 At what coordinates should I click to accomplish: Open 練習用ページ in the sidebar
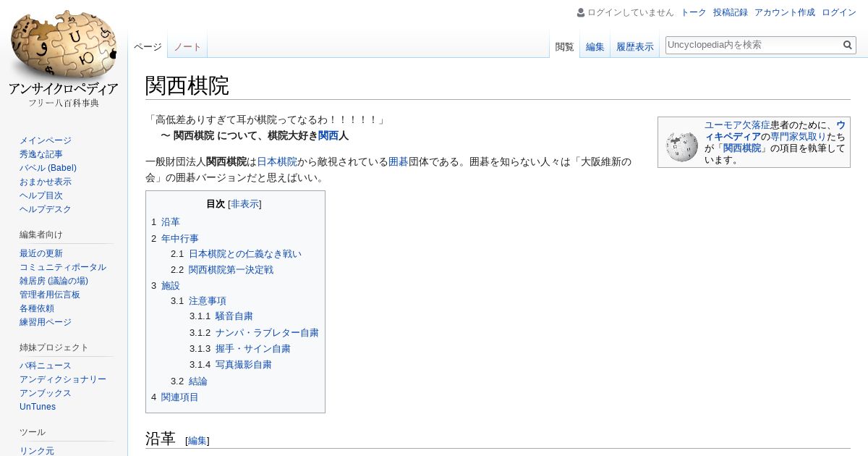pyautogui.click(x=46, y=322)
